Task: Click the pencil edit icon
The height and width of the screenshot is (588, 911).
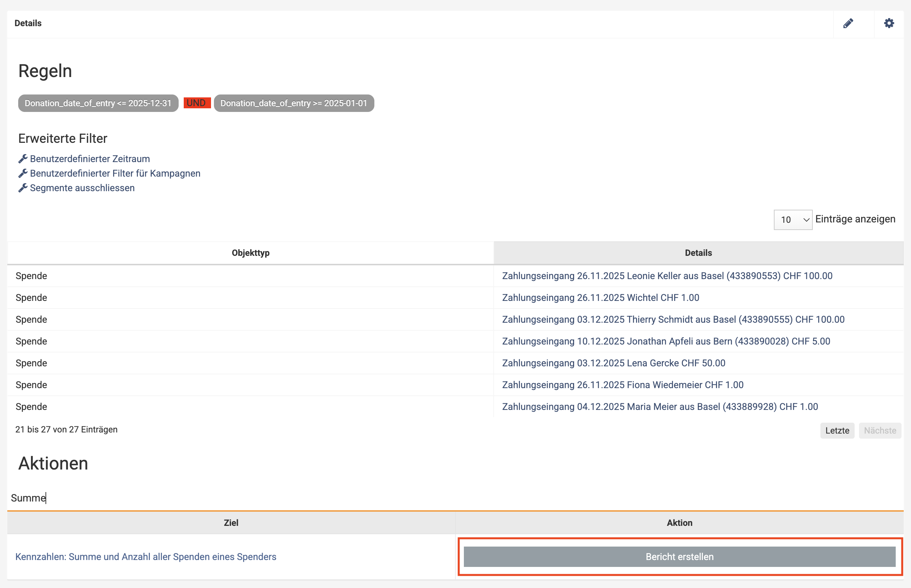Action: click(x=848, y=24)
